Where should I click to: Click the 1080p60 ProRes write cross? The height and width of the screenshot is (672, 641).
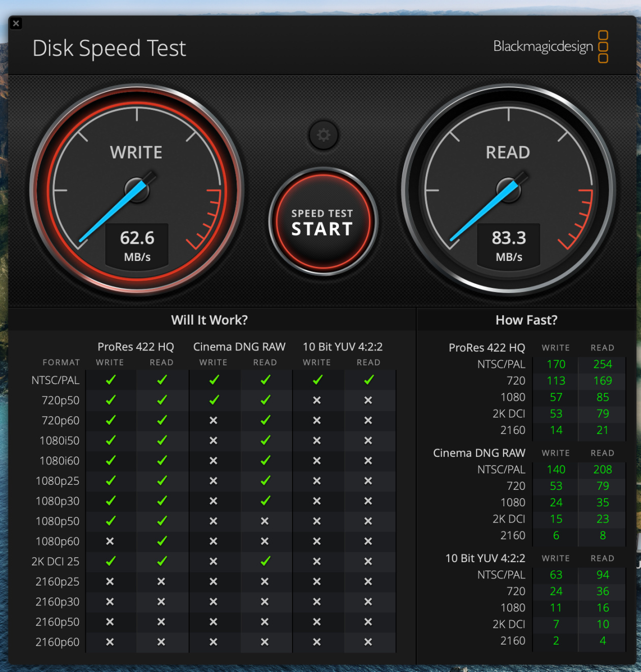point(110,541)
